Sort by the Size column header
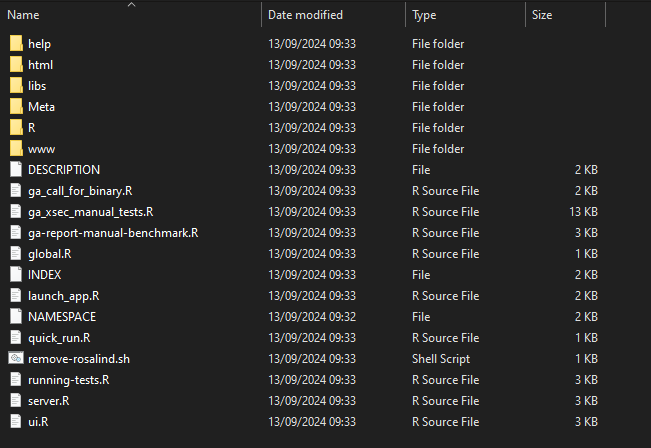 point(542,15)
